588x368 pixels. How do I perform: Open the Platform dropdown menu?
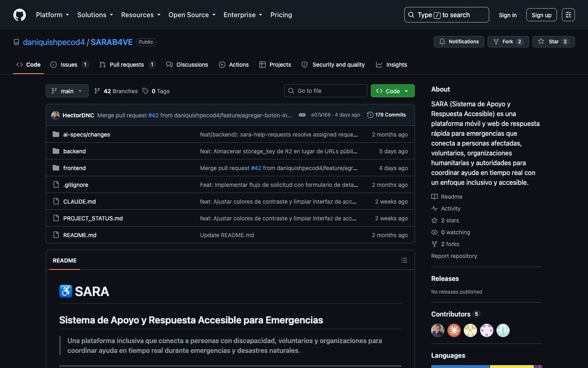click(52, 15)
